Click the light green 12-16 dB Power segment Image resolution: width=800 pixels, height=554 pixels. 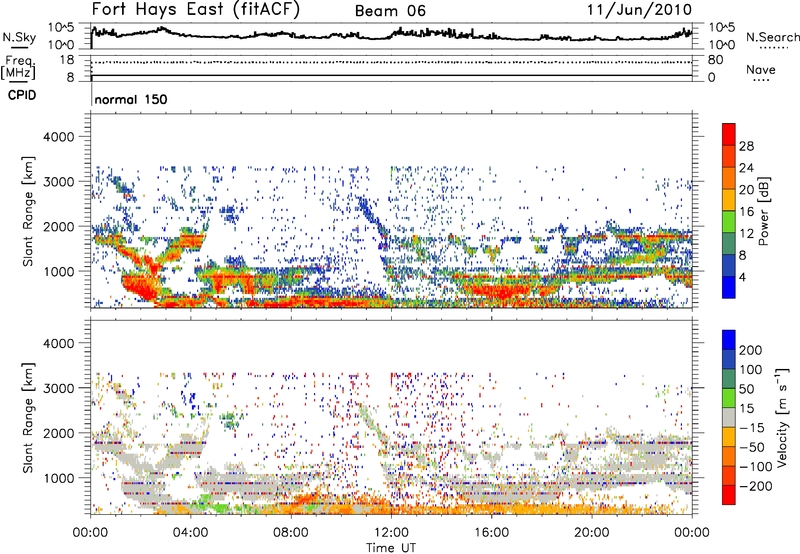point(729,222)
